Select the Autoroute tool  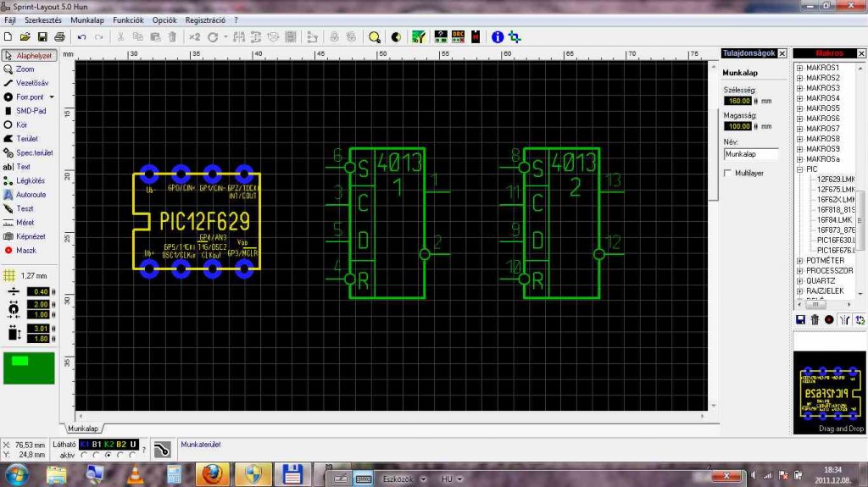25,194
